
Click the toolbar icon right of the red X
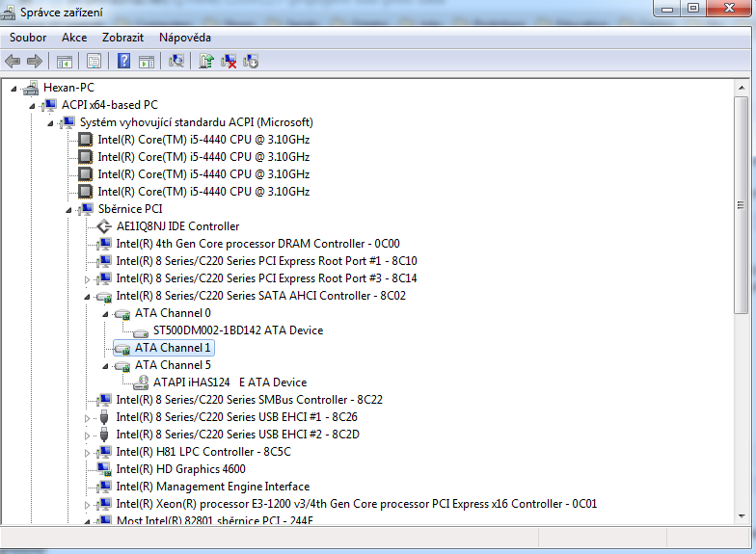251,62
